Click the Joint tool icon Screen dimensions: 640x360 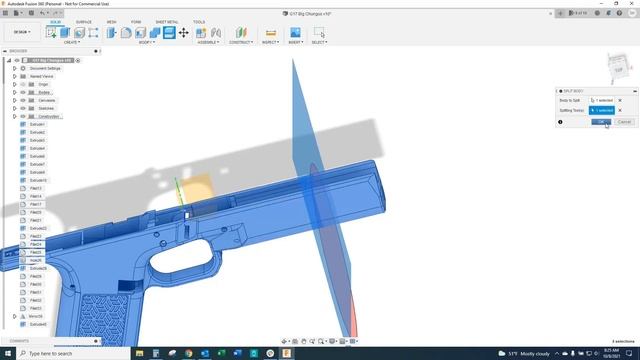point(216,32)
